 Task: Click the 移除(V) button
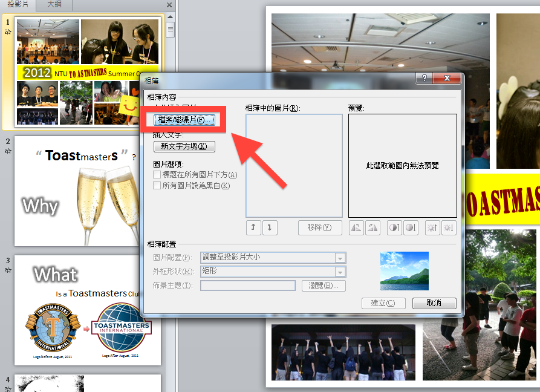(320, 227)
